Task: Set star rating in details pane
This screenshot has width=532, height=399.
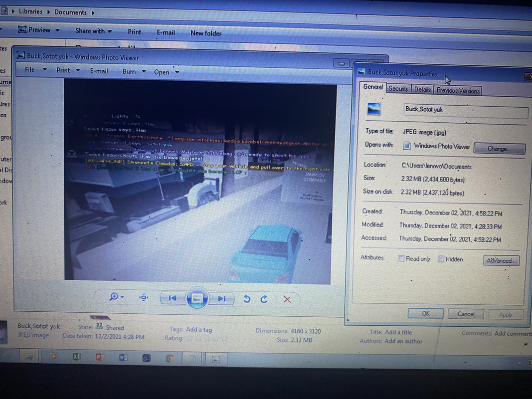Action: 206,339
